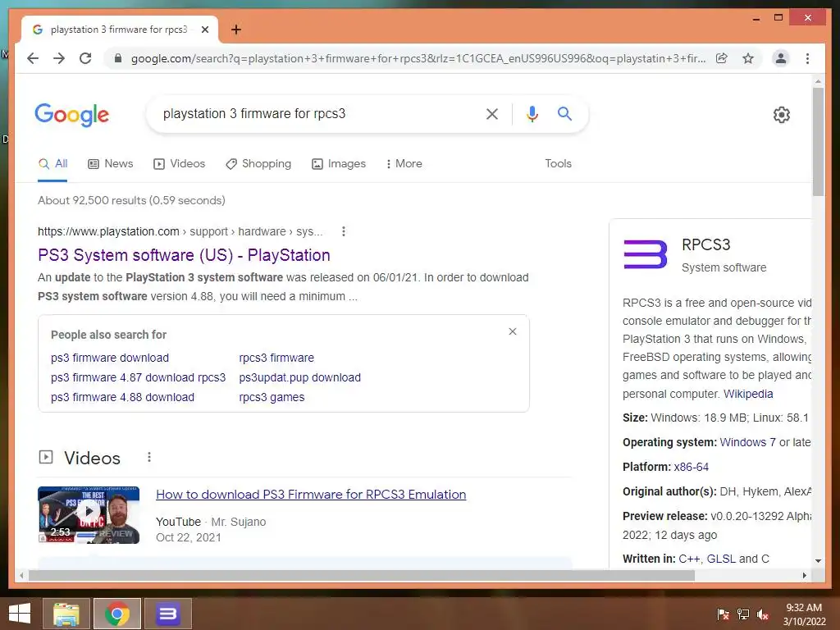Open How to download PS3 Firmware video
This screenshot has height=630, width=840.
pyautogui.click(x=311, y=495)
